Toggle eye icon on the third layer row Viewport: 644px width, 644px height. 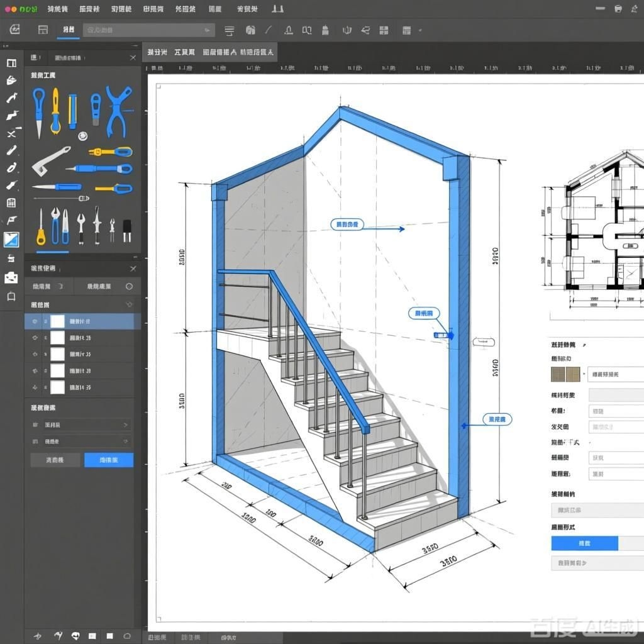click(35, 354)
